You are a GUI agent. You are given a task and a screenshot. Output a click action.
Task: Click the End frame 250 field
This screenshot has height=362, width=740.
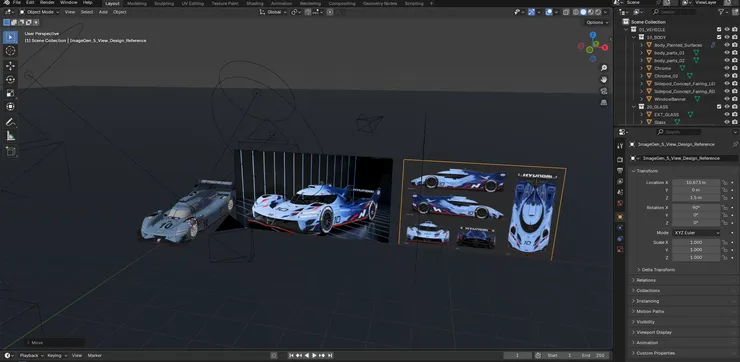point(594,355)
